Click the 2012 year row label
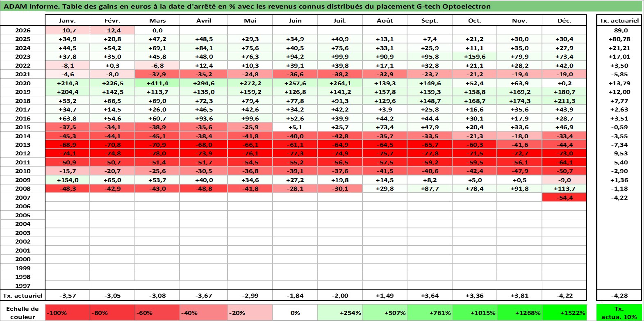Screen dimensions: 644x321 (23, 153)
